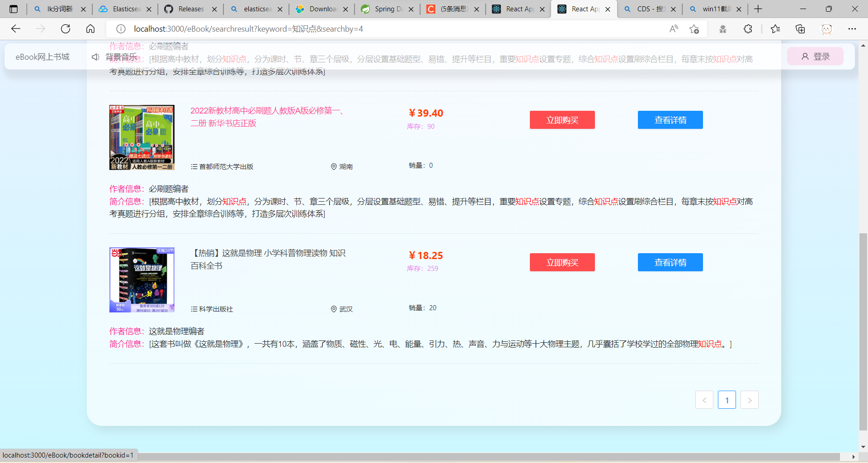The width and height of the screenshot is (868, 463).
Task: Click the browser back arrow
Action: point(16,29)
